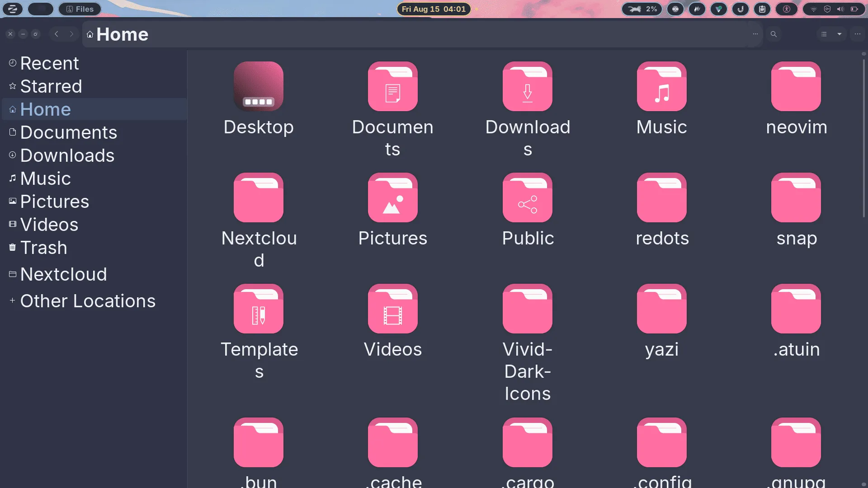The image size is (868, 488).
Task: Select the Templates folder
Action: coord(258,309)
